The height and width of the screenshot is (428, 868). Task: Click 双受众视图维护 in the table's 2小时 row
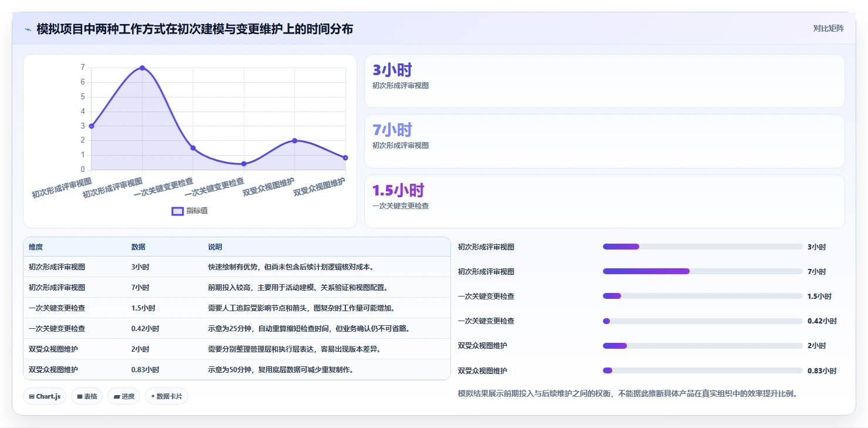tap(53, 349)
